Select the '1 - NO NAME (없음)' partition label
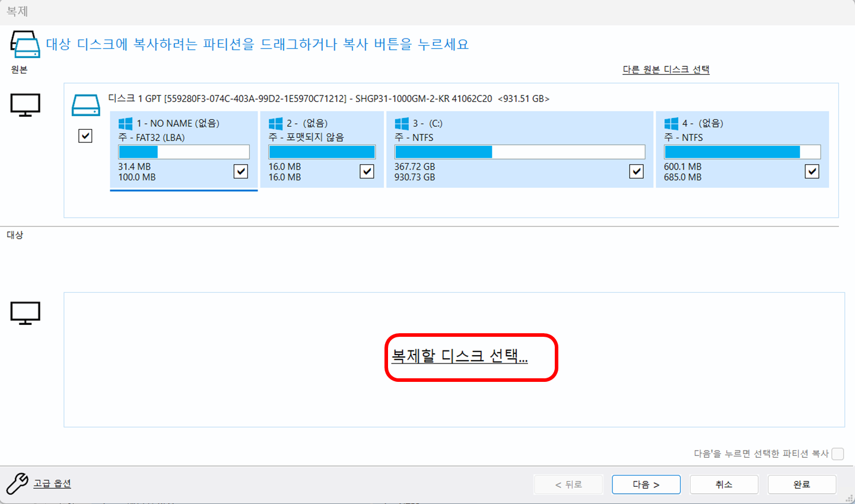The width and height of the screenshot is (855, 504). point(178,123)
